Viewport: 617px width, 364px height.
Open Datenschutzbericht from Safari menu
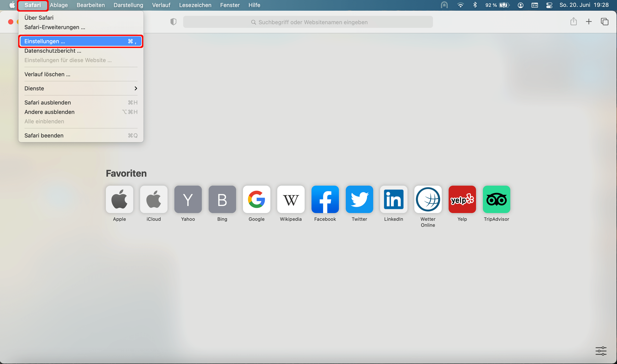[52, 51]
